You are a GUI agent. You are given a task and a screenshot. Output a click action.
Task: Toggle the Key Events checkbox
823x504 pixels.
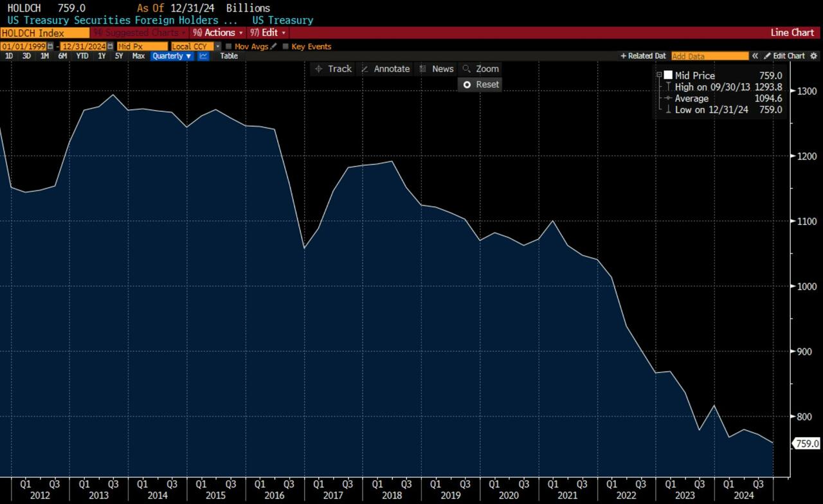click(x=285, y=46)
